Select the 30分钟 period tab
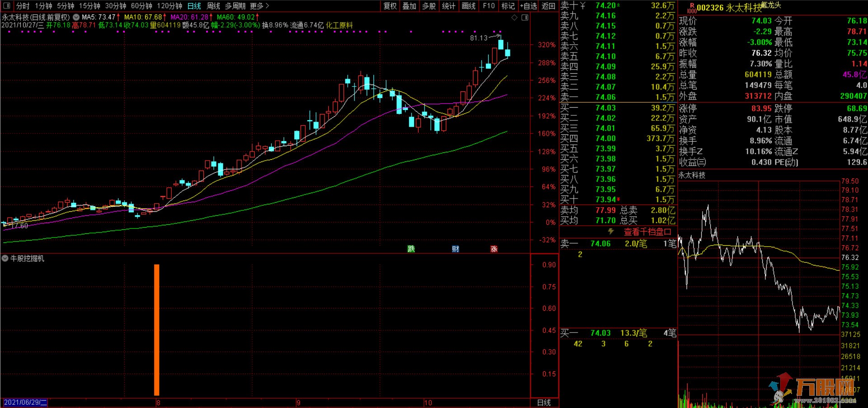 point(116,6)
